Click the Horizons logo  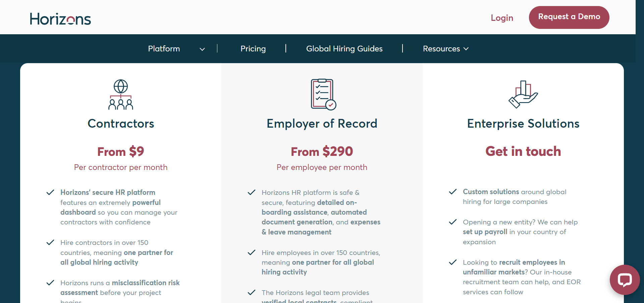pyautogui.click(x=60, y=19)
